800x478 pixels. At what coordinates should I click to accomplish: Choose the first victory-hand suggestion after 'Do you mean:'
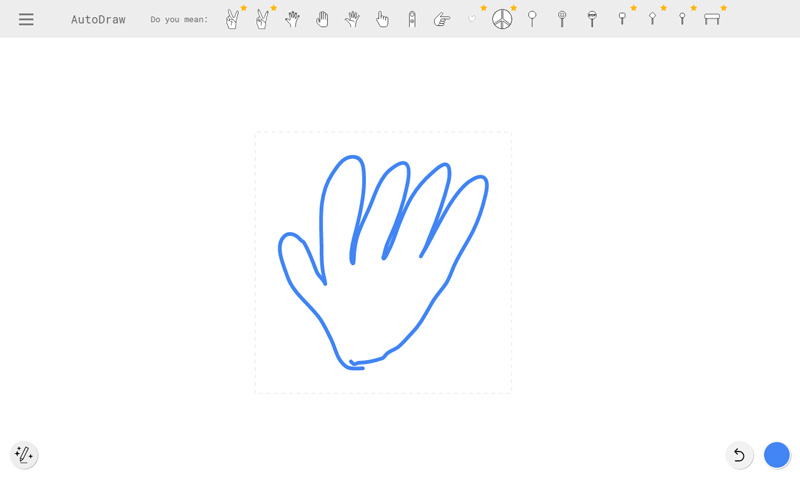(x=232, y=19)
